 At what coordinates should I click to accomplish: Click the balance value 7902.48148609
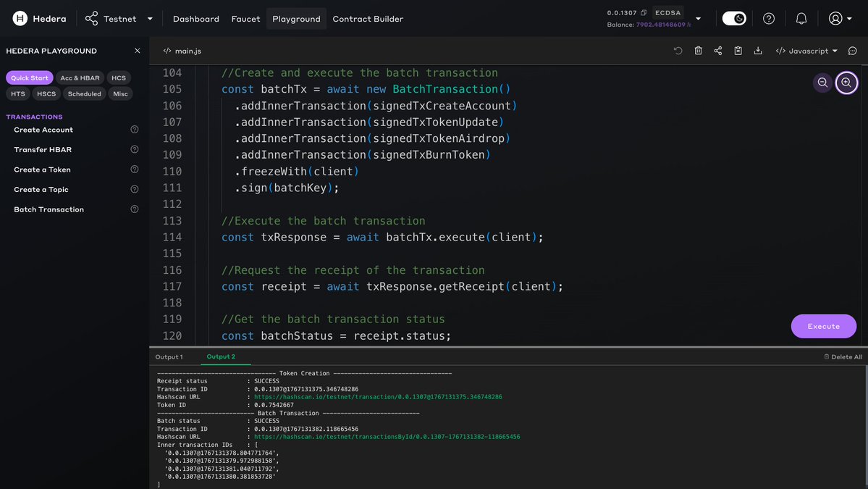click(660, 25)
